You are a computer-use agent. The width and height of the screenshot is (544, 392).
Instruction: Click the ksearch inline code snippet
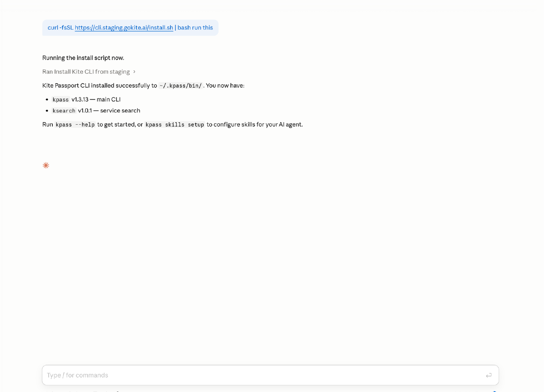(x=64, y=110)
